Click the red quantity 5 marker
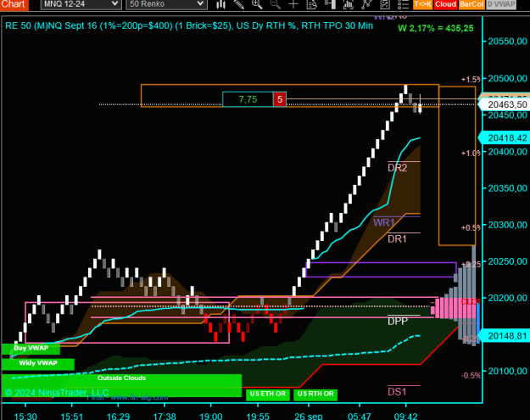 pos(280,99)
